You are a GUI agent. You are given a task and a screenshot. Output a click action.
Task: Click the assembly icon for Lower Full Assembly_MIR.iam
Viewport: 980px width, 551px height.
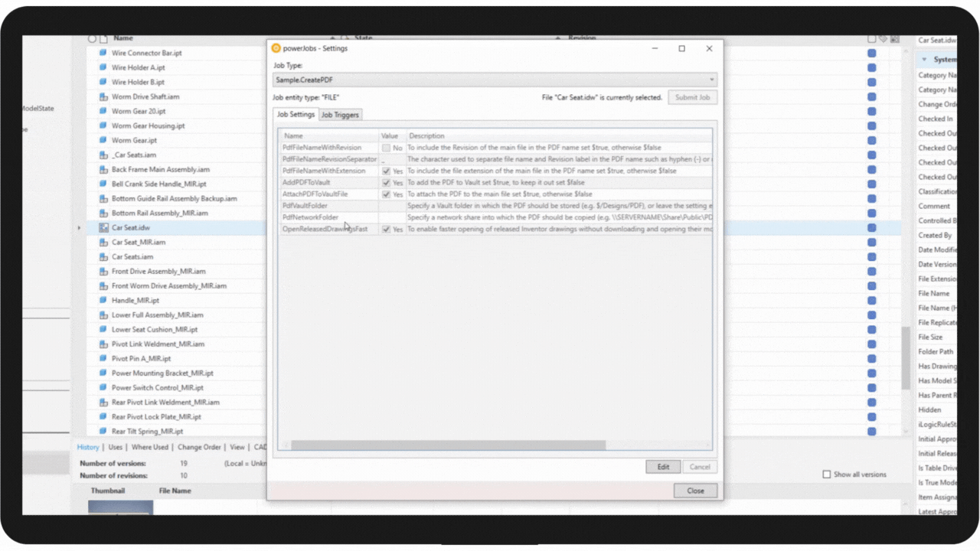103,315
